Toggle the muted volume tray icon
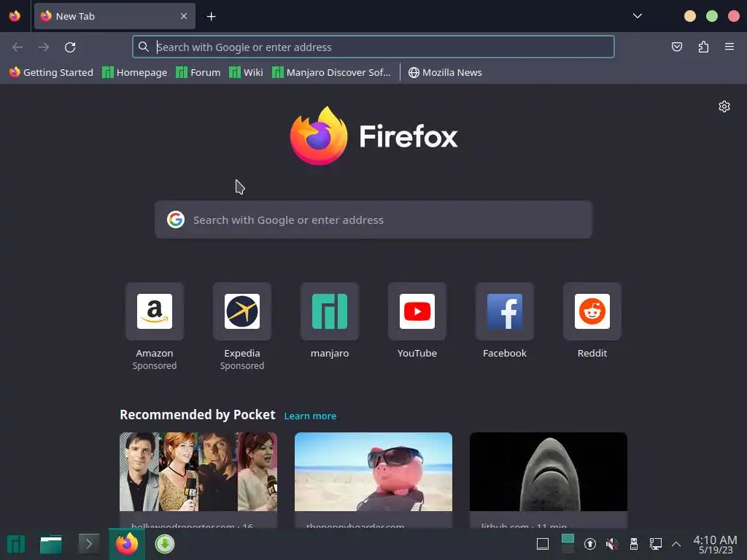This screenshot has height=560, width=747. [612, 544]
